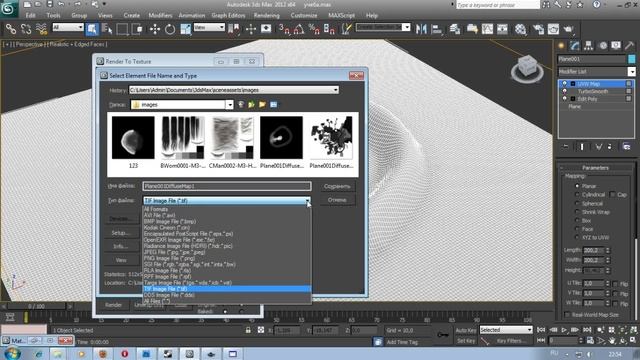This screenshot has width=640, height=360.
Task: Click the Auto Key button
Action: (466, 330)
